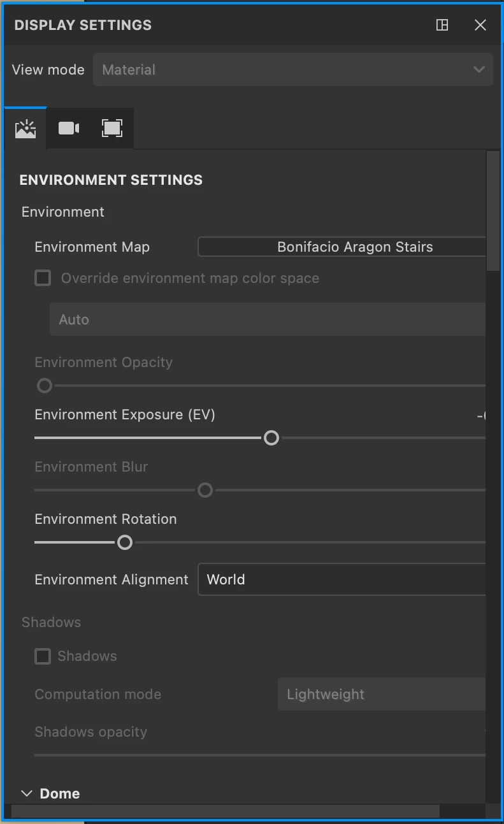Click the Bonifacio Aragon Stairs environment map button
504x824 pixels.
[x=342, y=247]
